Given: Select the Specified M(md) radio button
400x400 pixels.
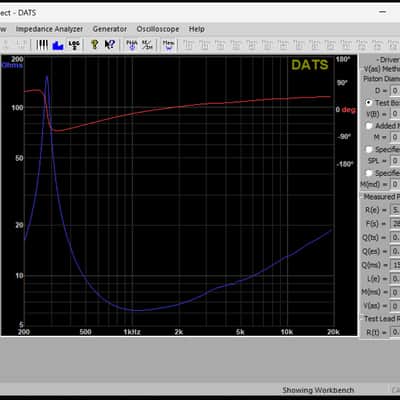Looking at the screenshot, I should [369, 173].
